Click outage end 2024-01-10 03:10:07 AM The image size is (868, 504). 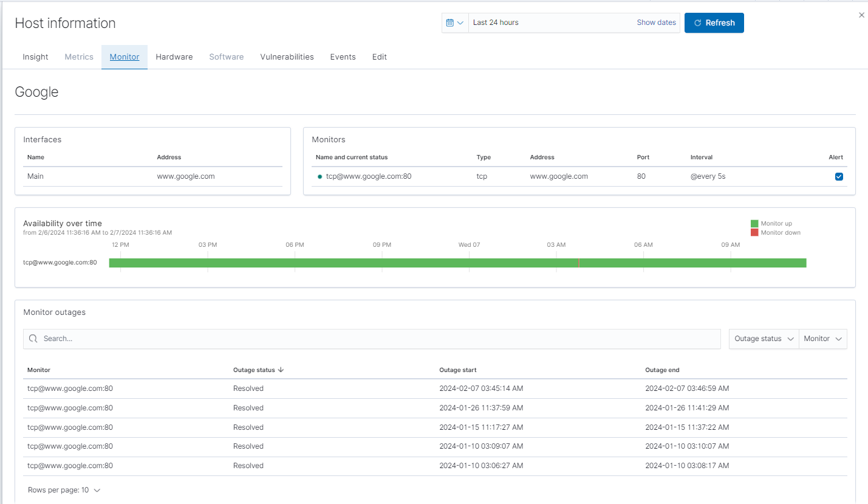click(687, 446)
